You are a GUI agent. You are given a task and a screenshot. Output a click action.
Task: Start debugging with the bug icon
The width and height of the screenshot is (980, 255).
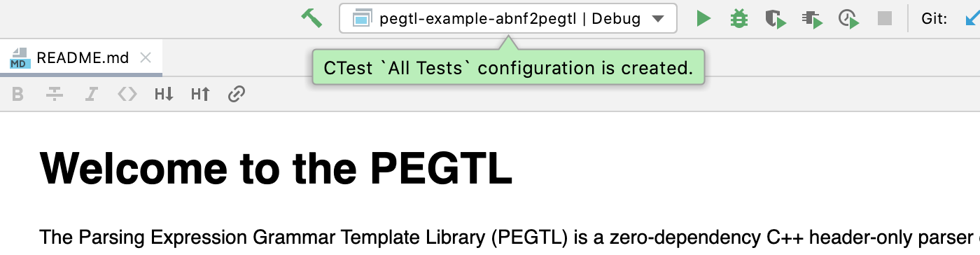[738, 19]
